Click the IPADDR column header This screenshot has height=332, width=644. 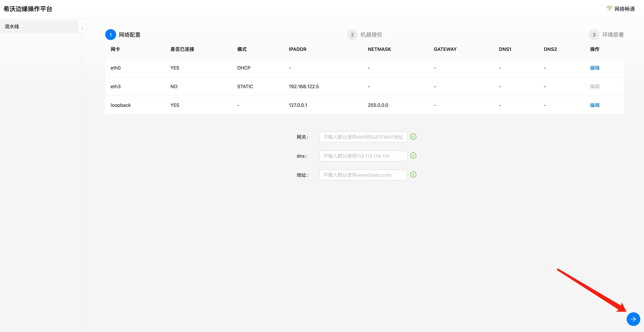(x=298, y=49)
